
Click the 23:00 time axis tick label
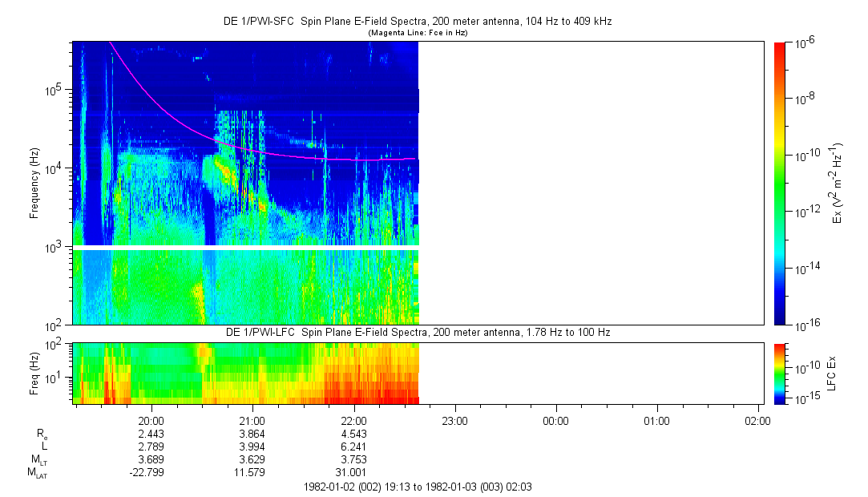pos(454,420)
